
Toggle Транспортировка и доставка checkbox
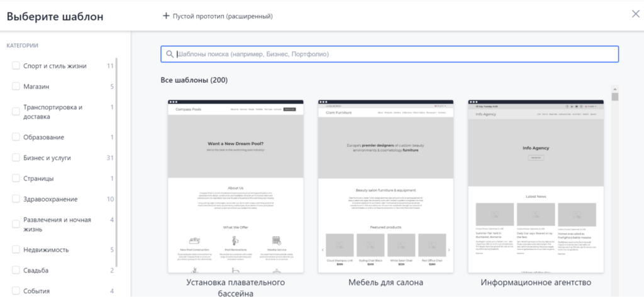pyautogui.click(x=16, y=111)
